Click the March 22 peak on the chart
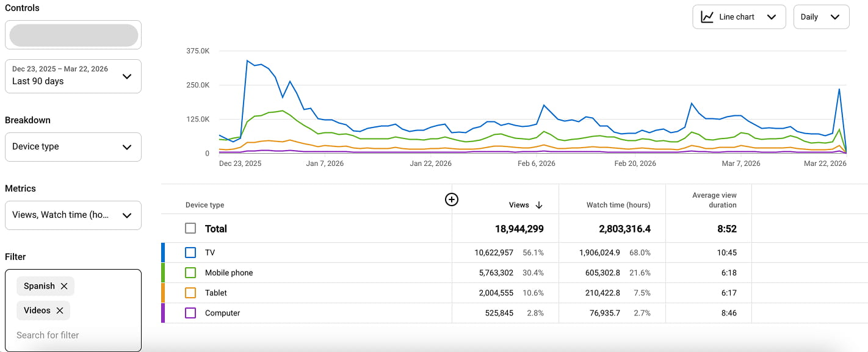Image resolution: width=868 pixels, height=352 pixels. 838,90
